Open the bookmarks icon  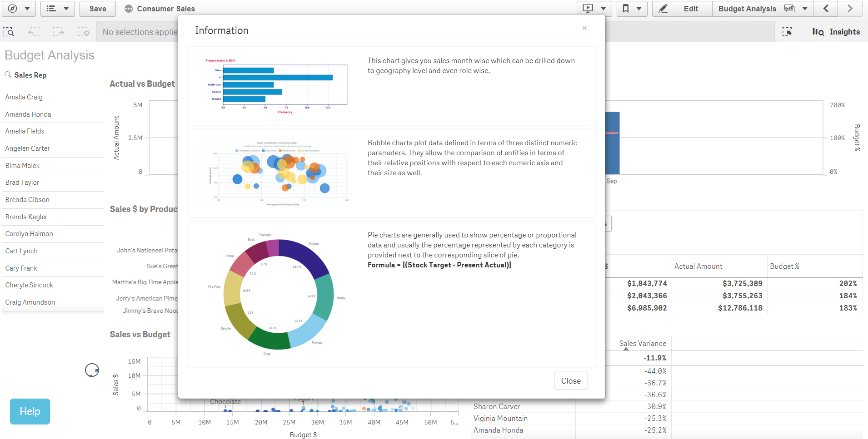pyautogui.click(x=626, y=9)
